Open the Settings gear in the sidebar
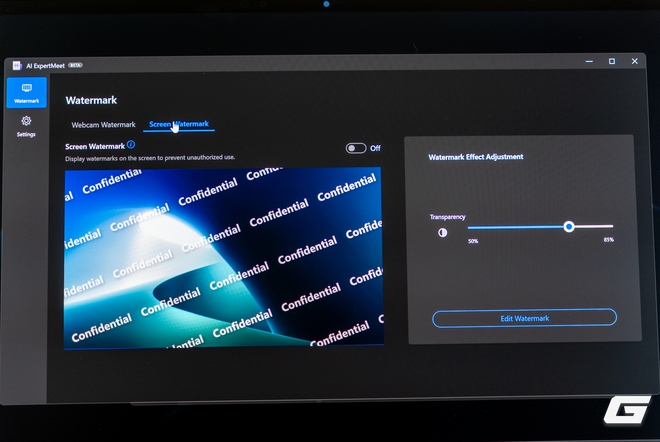This screenshot has width=660, height=442. 26,126
